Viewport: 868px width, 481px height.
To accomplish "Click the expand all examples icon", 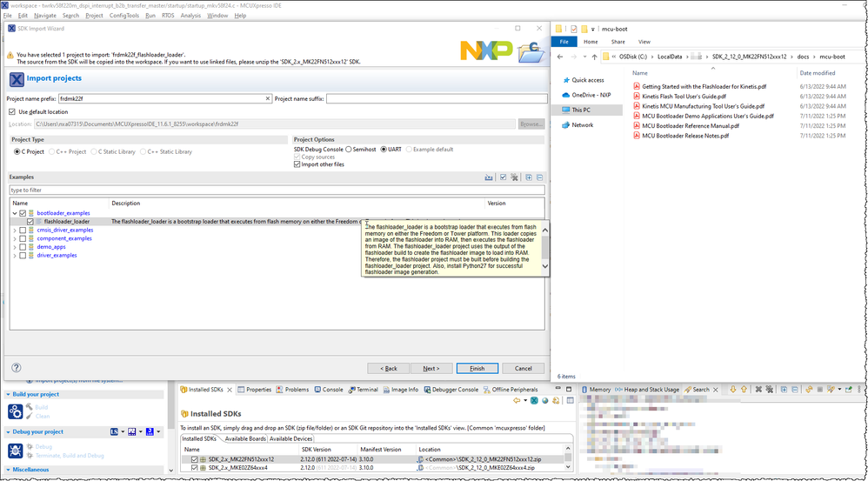I will click(x=529, y=177).
